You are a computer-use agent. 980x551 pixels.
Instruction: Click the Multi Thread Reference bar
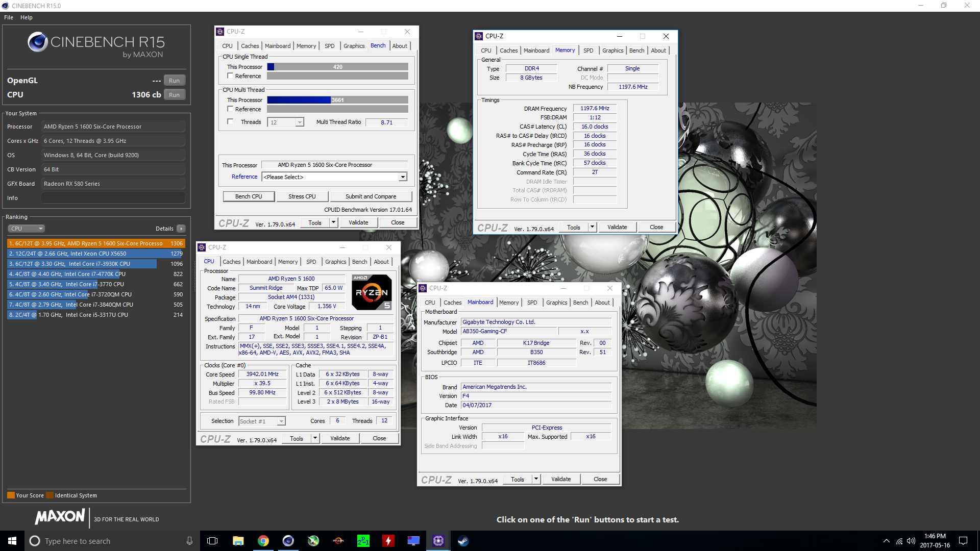pos(338,109)
